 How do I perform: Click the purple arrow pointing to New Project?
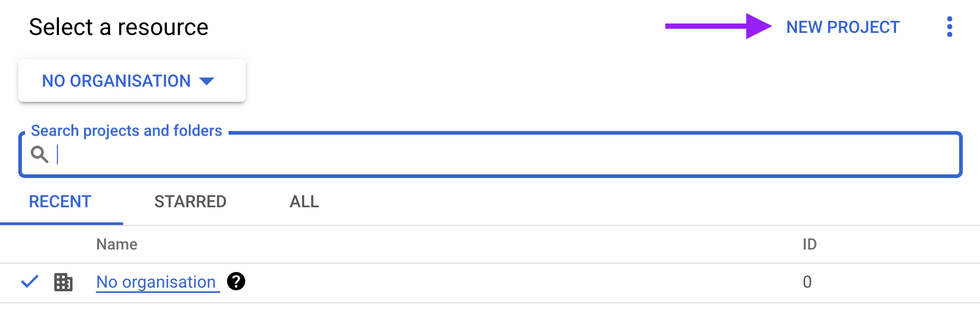(718, 26)
